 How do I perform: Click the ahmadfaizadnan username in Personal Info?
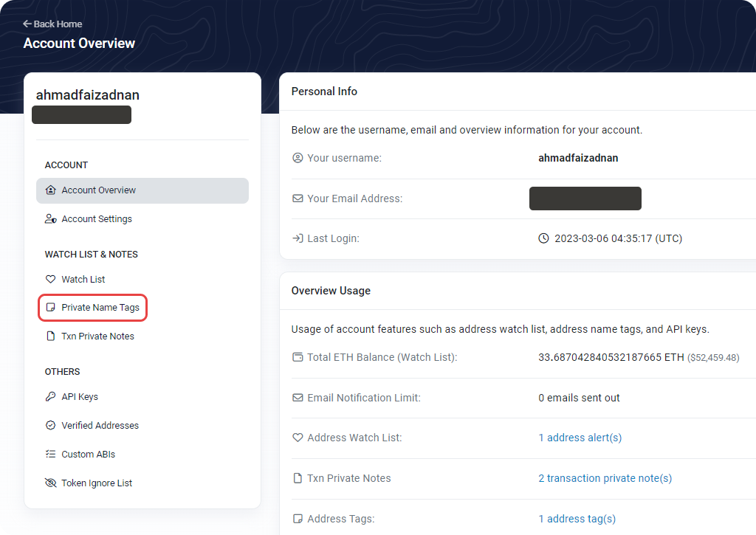click(578, 158)
